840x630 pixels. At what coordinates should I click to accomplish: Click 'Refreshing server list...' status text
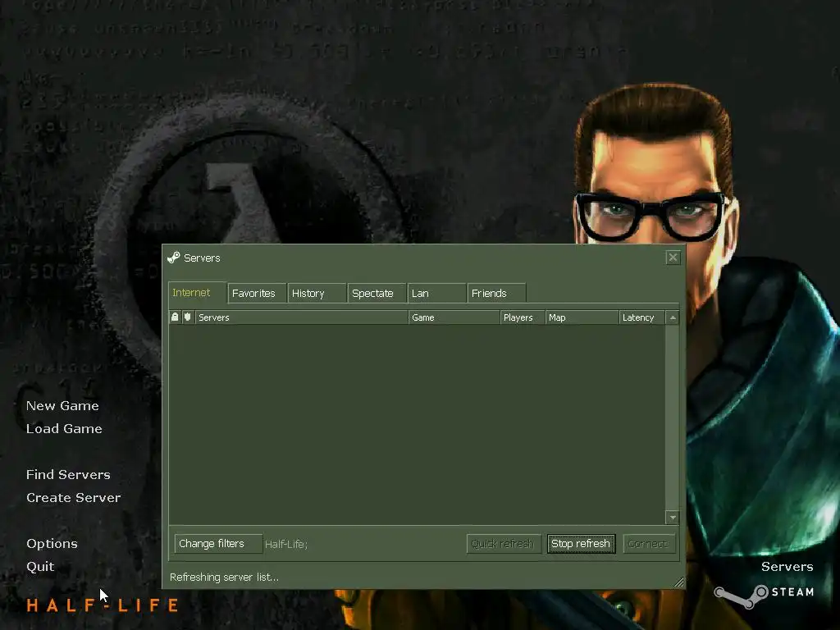click(225, 577)
